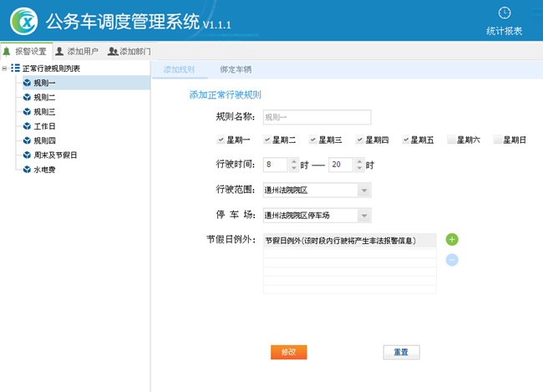This screenshot has width=543, height=392.
Task: Click the 规则名称 input field
Action: (317, 118)
